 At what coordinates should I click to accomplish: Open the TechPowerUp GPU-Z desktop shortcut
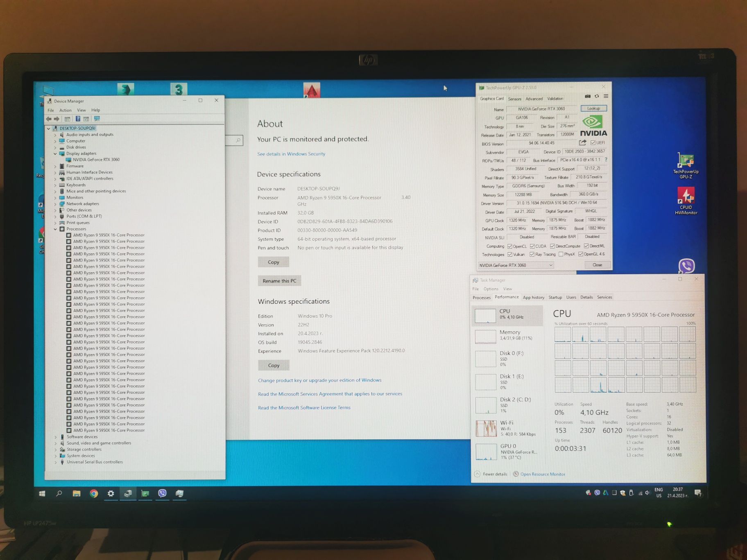point(686,166)
